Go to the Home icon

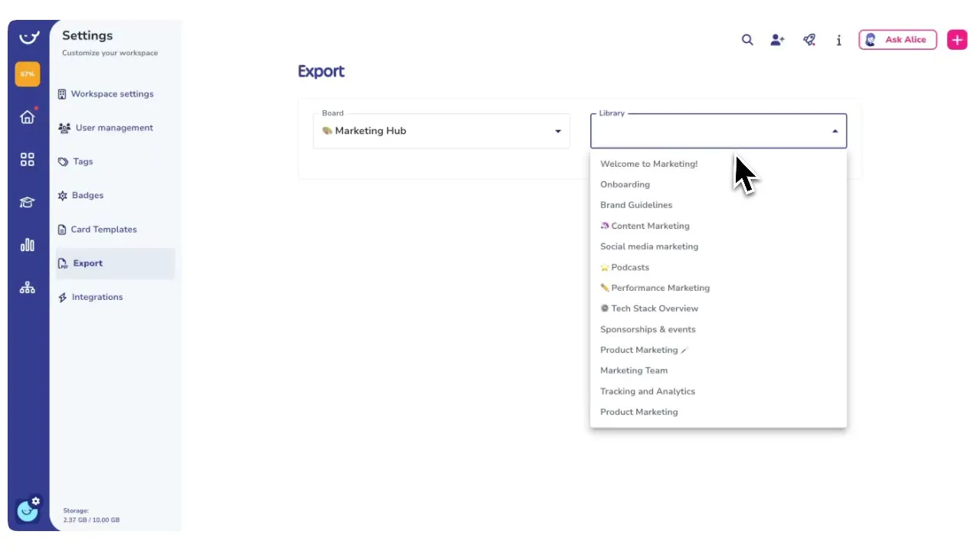tap(28, 116)
